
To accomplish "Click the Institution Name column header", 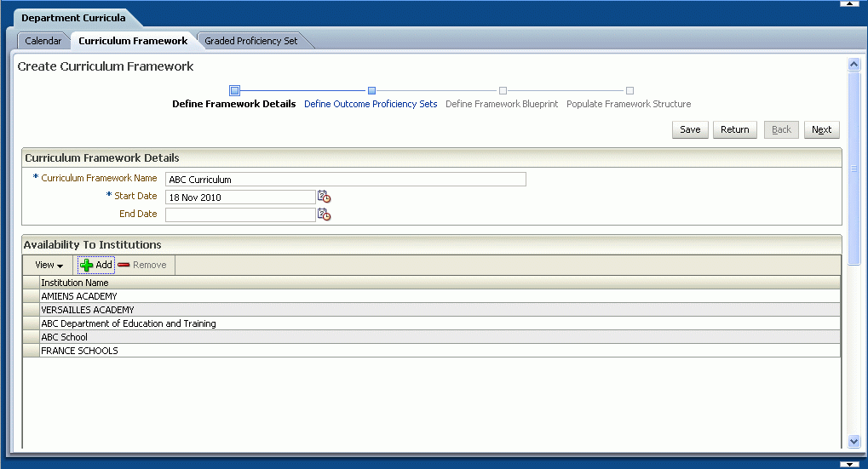I will click(x=440, y=283).
